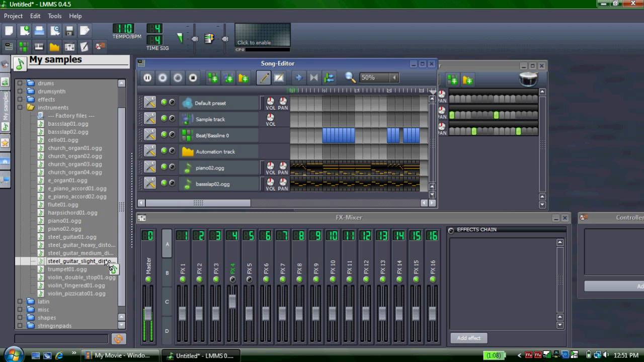644x362 pixels.
Task: Open the Tools menu
Action: click(55, 16)
